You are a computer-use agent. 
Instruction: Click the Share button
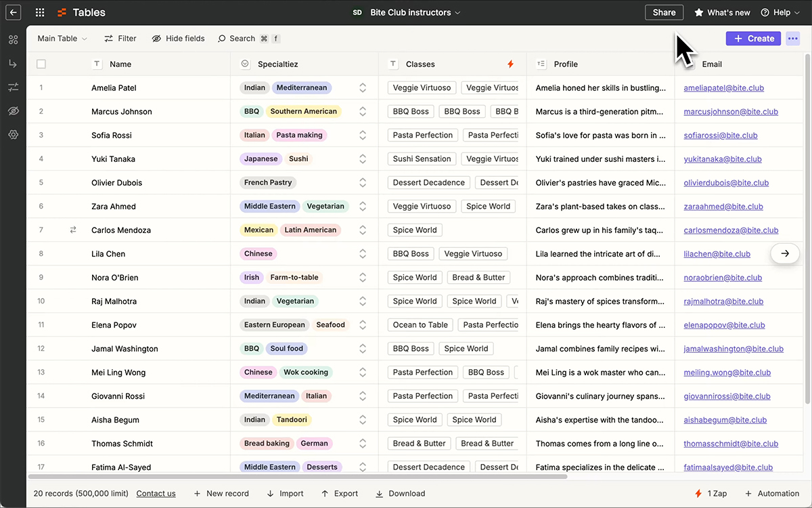(x=664, y=12)
